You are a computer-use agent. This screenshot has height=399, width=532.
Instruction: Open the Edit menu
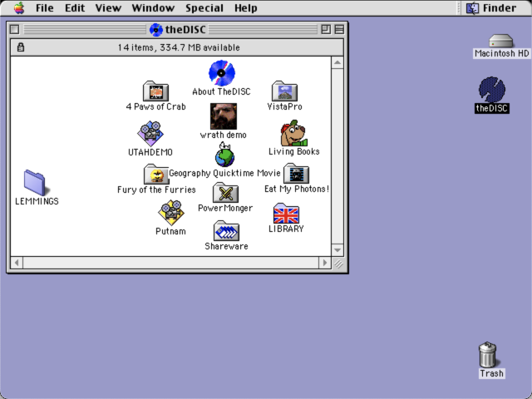point(75,7)
